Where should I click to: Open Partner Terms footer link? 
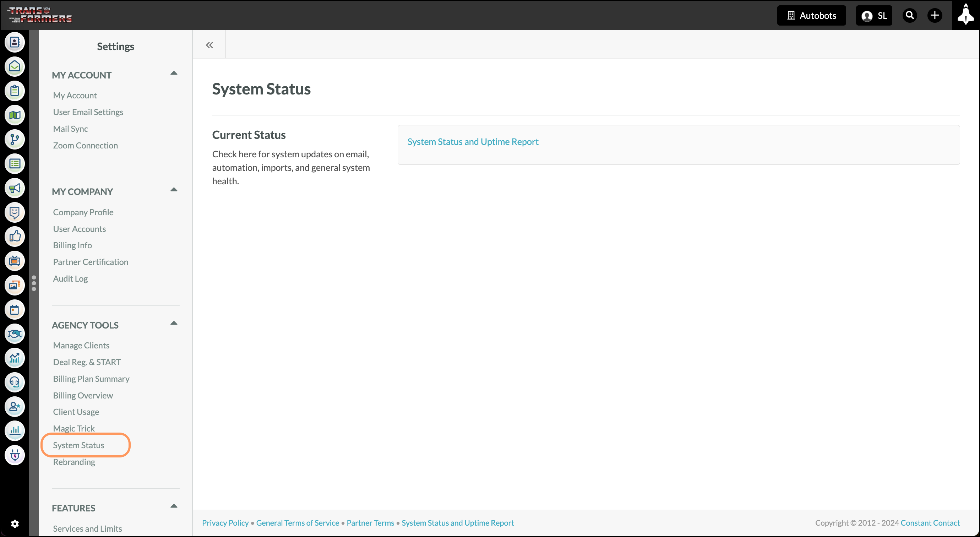click(x=370, y=523)
